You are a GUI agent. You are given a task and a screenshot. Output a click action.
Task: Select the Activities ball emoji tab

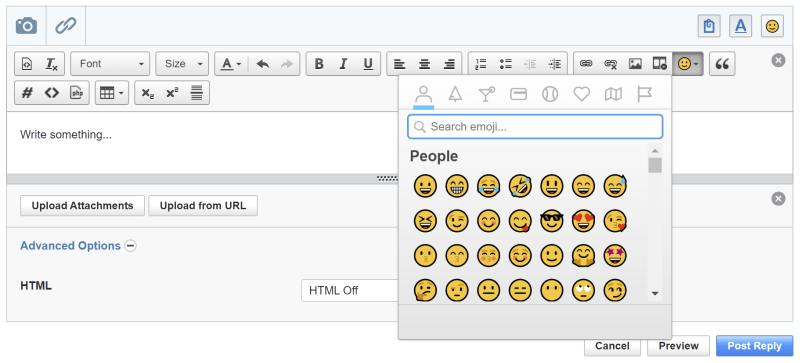pyautogui.click(x=550, y=94)
